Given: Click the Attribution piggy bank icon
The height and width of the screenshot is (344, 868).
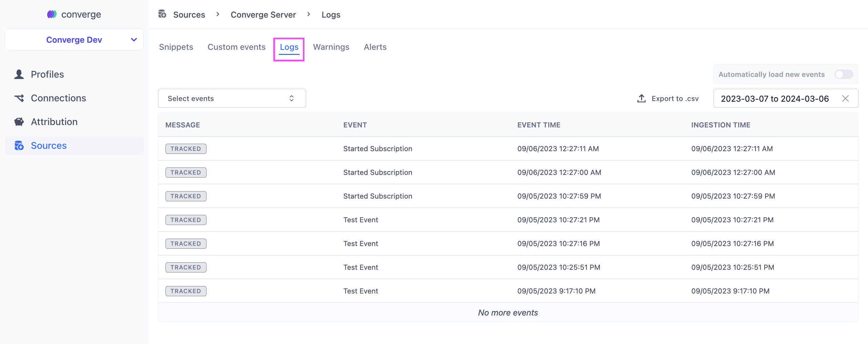Looking at the screenshot, I should [x=19, y=122].
